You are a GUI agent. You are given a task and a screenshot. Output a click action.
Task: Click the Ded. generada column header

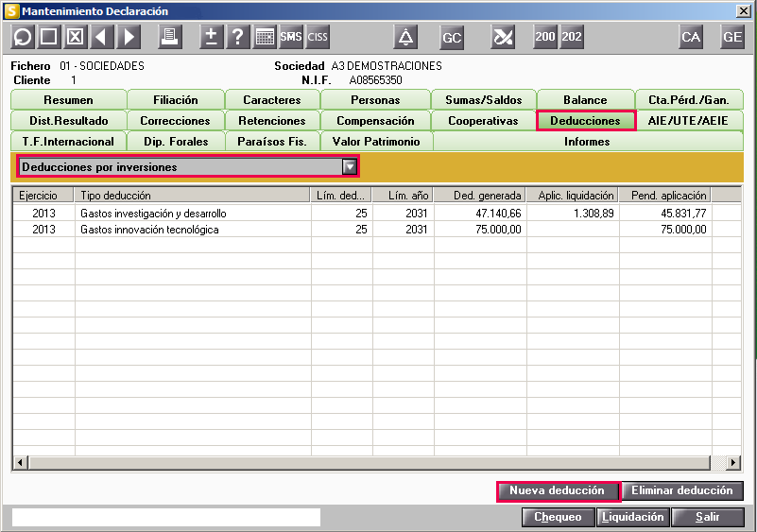pos(479,195)
